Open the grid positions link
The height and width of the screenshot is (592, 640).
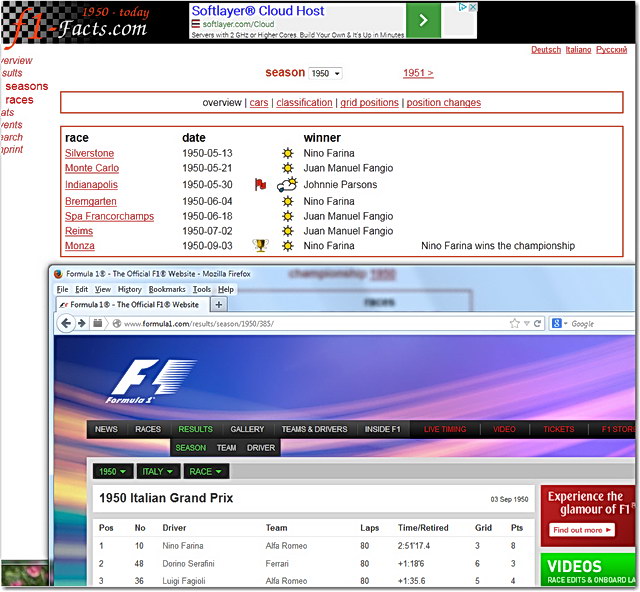point(369,102)
